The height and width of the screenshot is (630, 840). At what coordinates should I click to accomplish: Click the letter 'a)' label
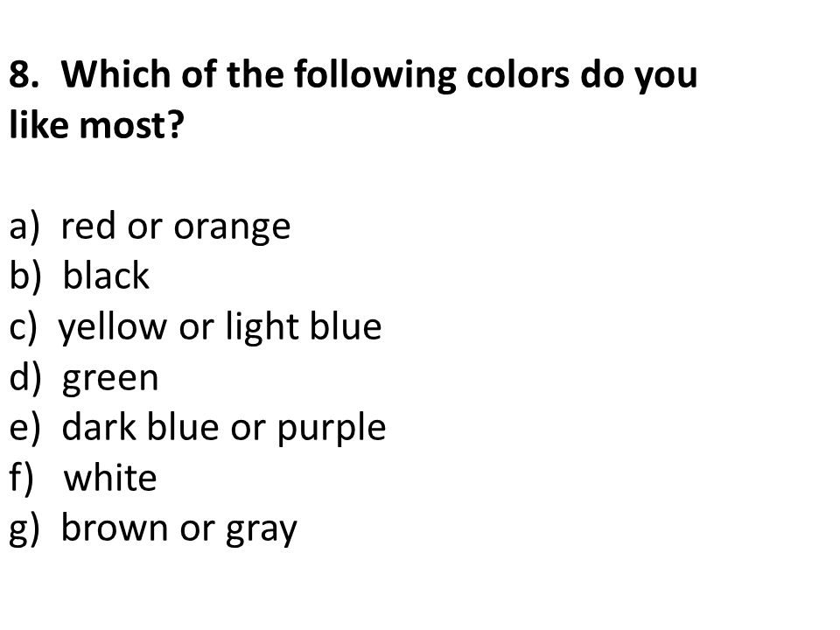tap(24, 227)
